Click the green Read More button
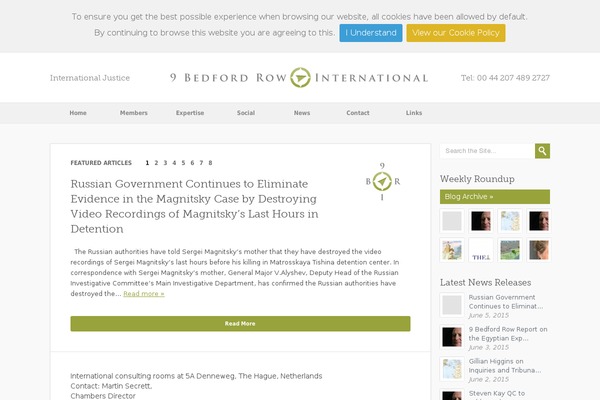Image resolution: width=600 pixels, height=400 pixels. pos(240,323)
